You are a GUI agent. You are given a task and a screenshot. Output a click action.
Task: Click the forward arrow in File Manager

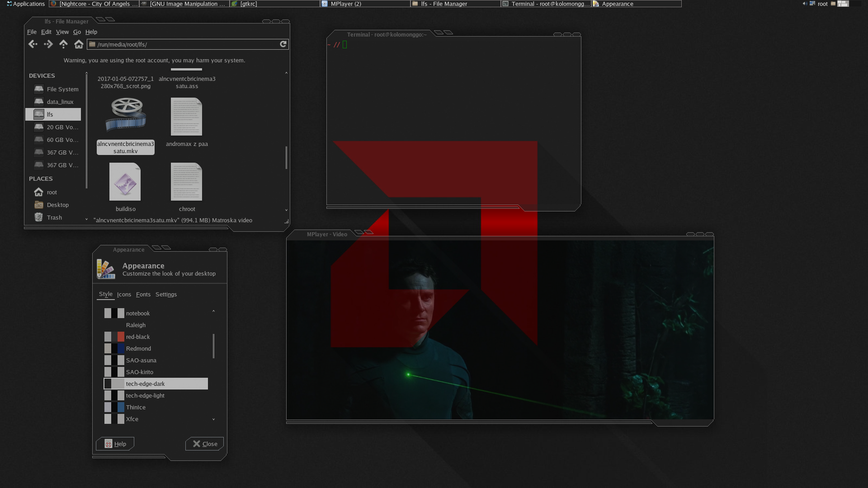tap(48, 44)
